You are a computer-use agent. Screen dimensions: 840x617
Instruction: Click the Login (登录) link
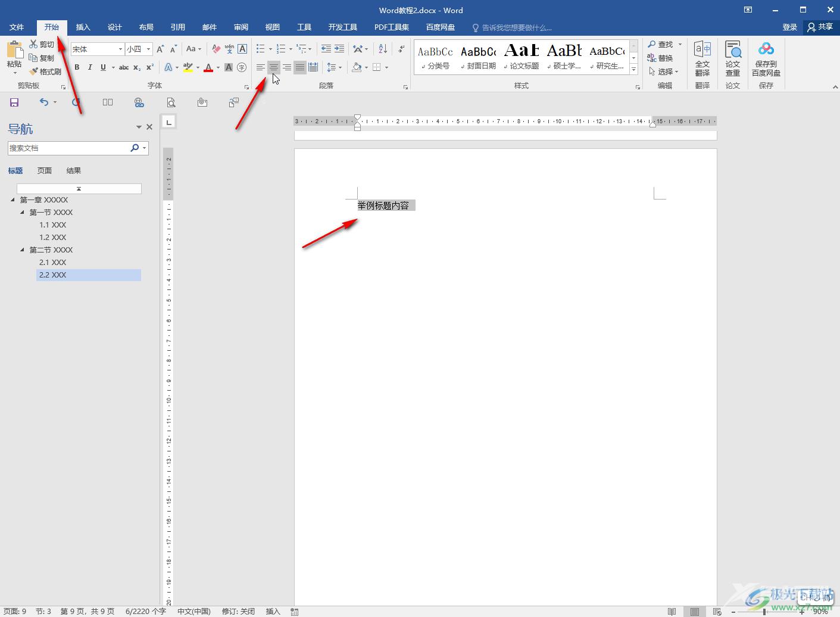tap(790, 27)
